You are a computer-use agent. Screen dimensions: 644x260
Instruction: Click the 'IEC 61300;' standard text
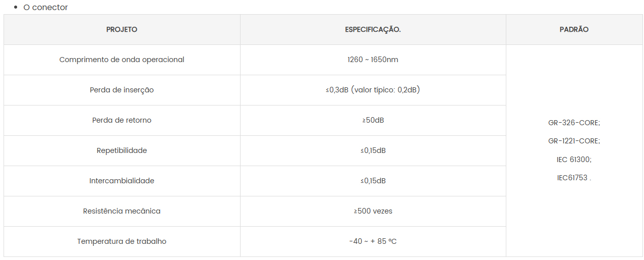pos(574,160)
